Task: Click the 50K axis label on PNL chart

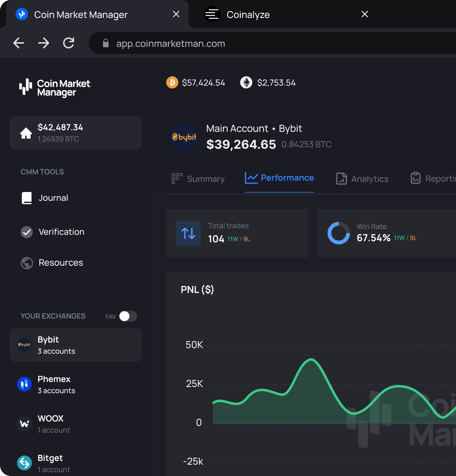Action: point(194,345)
